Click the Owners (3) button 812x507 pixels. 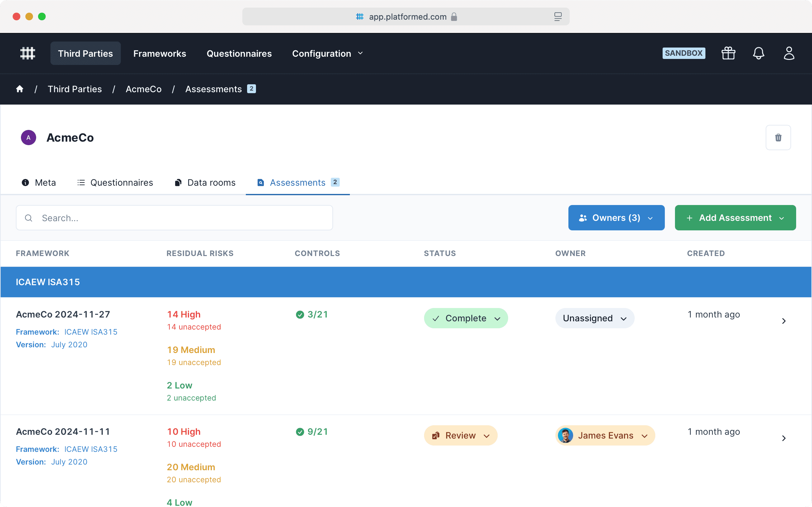pyautogui.click(x=616, y=218)
